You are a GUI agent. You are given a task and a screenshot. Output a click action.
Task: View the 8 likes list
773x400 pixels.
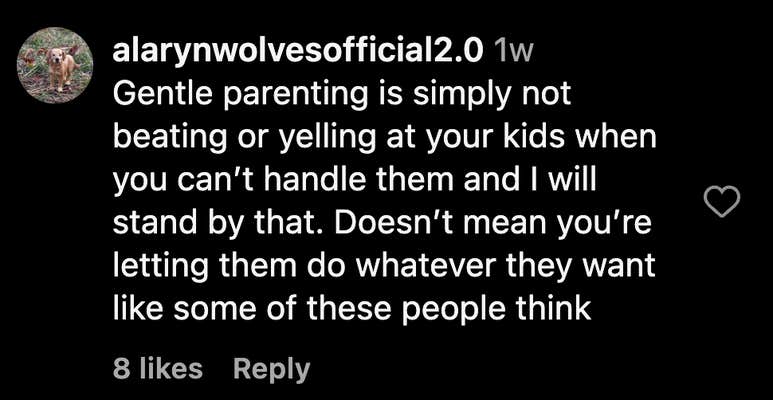(x=158, y=368)
